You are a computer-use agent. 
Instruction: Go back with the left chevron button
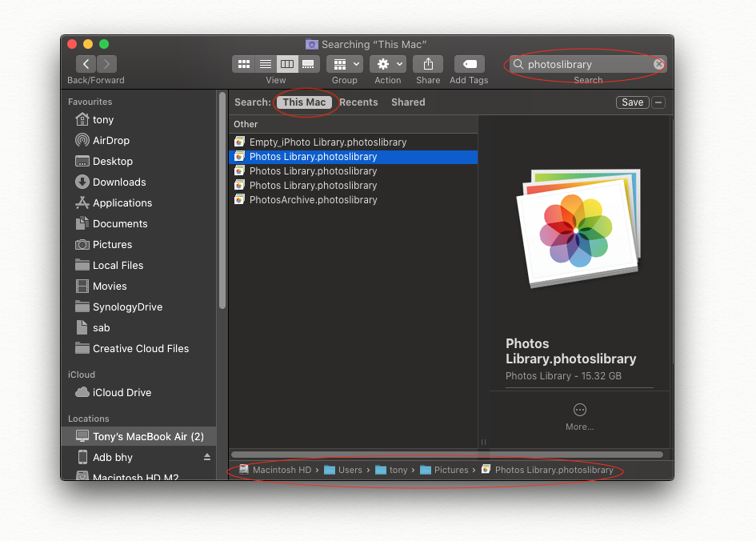(86, 64)
